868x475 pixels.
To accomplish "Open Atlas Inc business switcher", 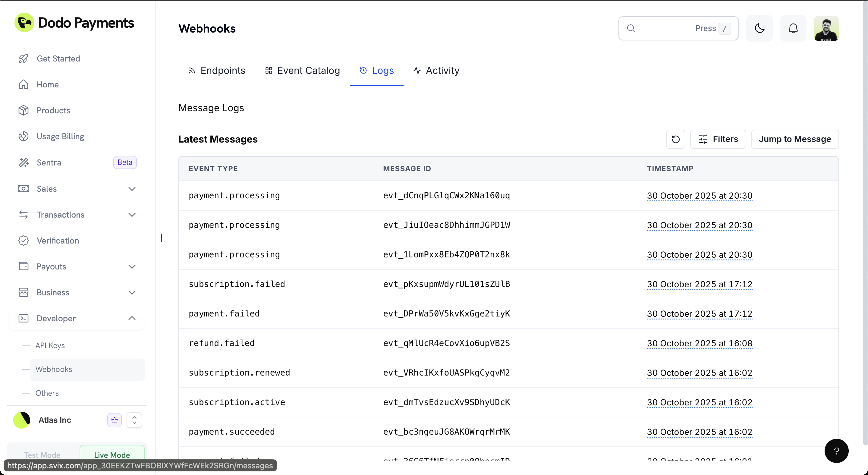I will click(134, 420).
